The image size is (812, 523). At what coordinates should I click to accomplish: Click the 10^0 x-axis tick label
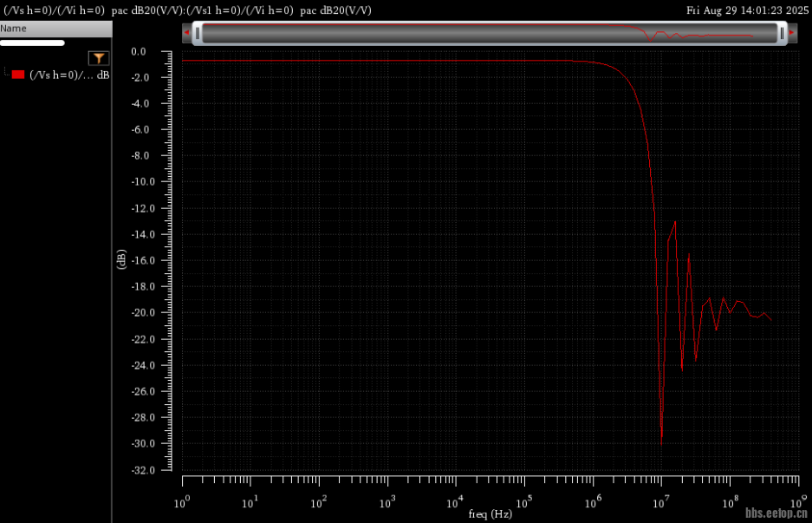coord(181,502)
